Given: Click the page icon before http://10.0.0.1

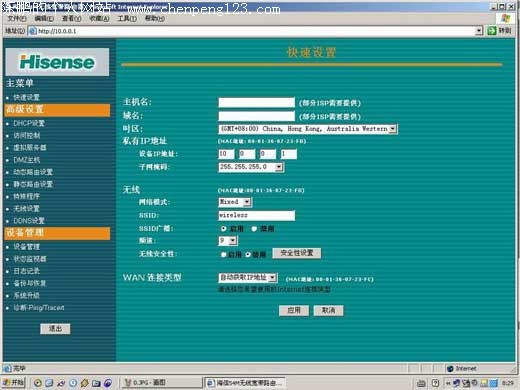Looking at the screenshot, I should tap(32, 31).
